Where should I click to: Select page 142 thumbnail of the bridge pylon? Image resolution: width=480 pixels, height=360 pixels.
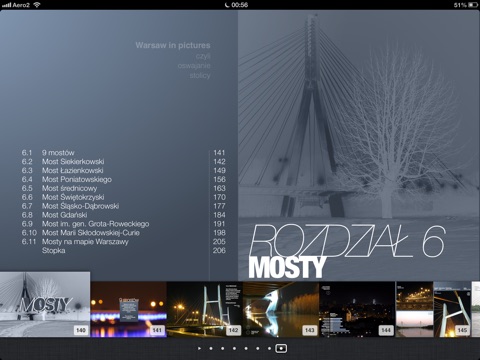coord(205,309)
